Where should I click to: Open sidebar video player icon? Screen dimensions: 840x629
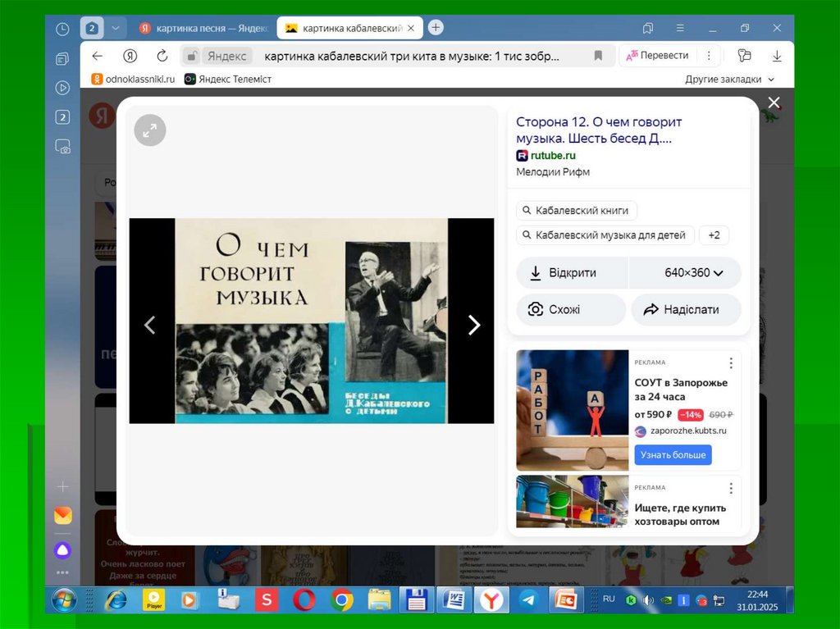[x=62, y=88]
